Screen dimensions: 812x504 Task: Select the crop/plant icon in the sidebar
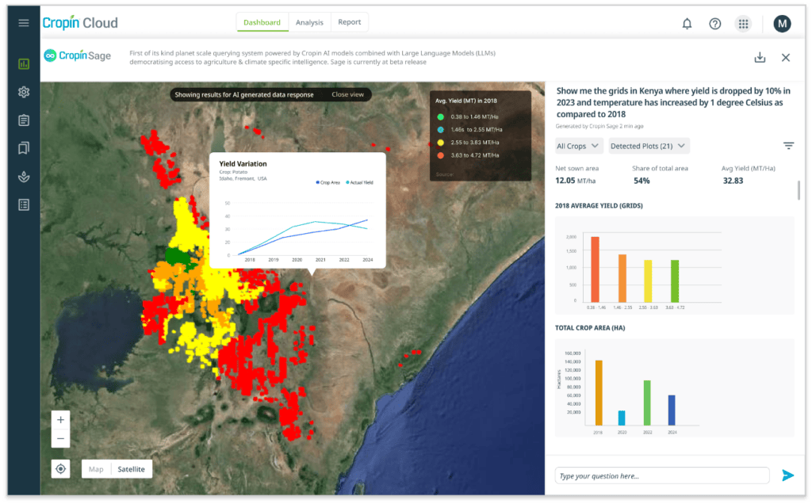click(23, 176)
